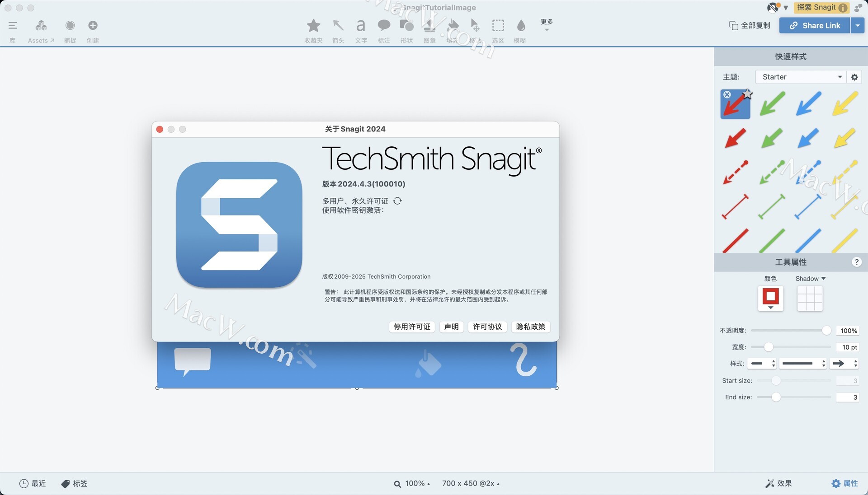
Task: Open the line dash style dropdown
Action: (x=803, y=363)
